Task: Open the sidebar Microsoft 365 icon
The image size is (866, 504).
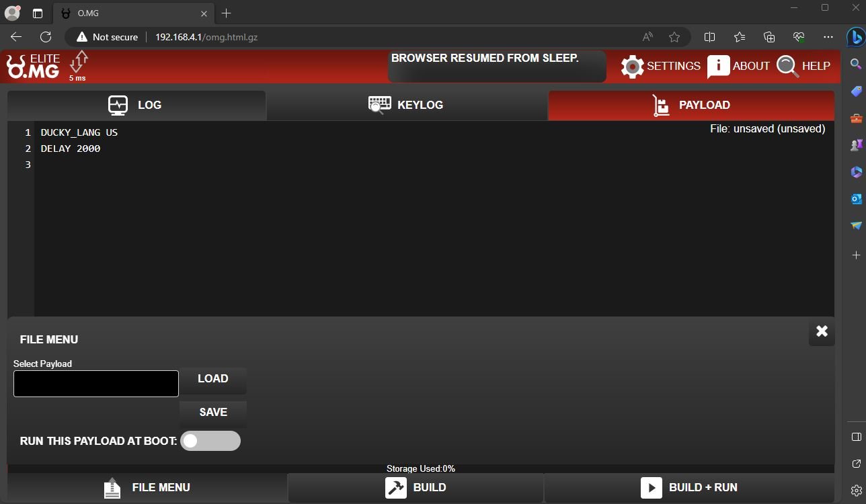Action: [x=856, y=172]
